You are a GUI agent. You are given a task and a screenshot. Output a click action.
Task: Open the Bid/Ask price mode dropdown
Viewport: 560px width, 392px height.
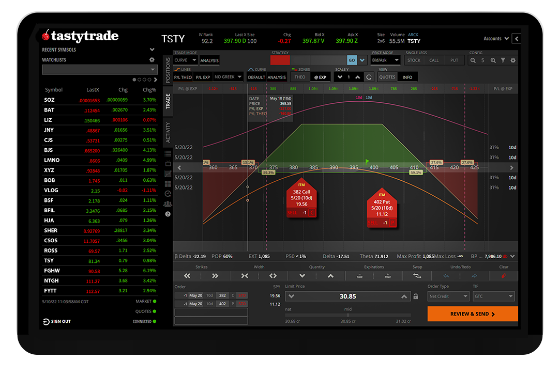(385, 59)
